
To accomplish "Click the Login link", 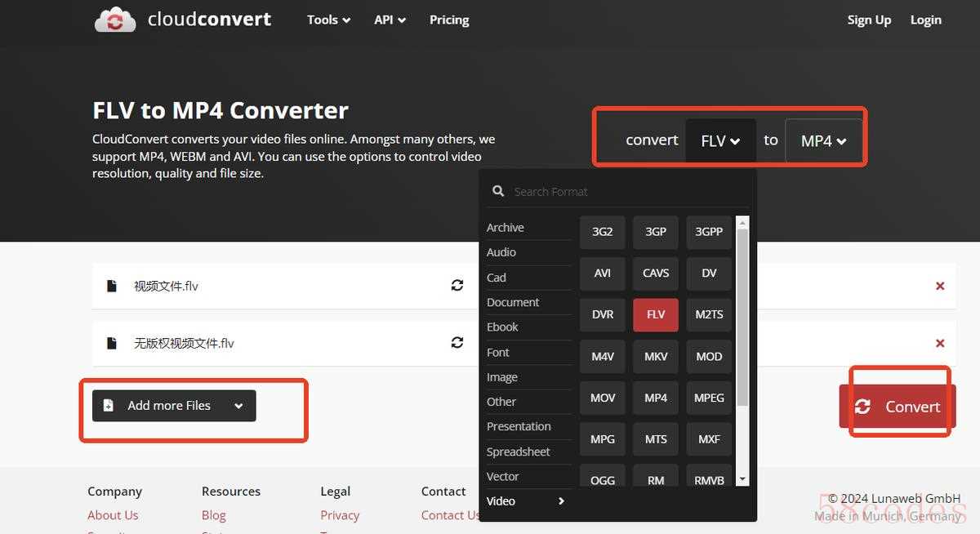I will point(926,20).
